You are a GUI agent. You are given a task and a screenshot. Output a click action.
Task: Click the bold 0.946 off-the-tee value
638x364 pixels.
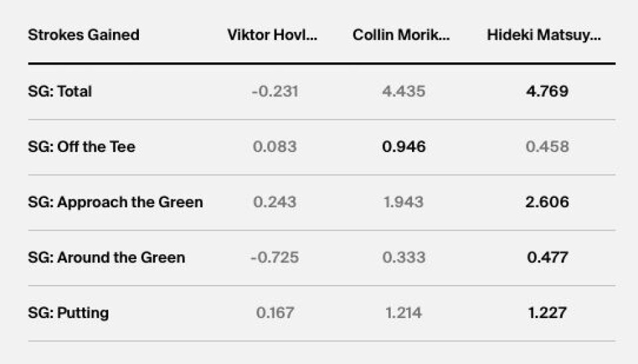(x=403, y=146)
